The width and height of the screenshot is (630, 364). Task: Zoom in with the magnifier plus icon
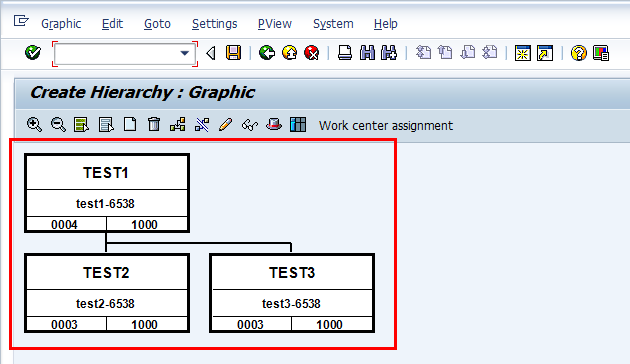click(x=34, y=125)
